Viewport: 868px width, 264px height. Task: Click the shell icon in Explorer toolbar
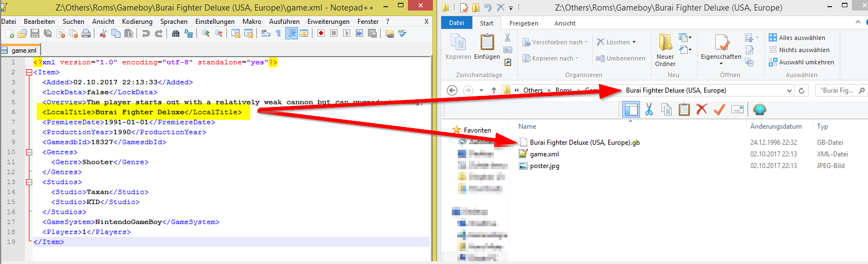coord(759,109)
